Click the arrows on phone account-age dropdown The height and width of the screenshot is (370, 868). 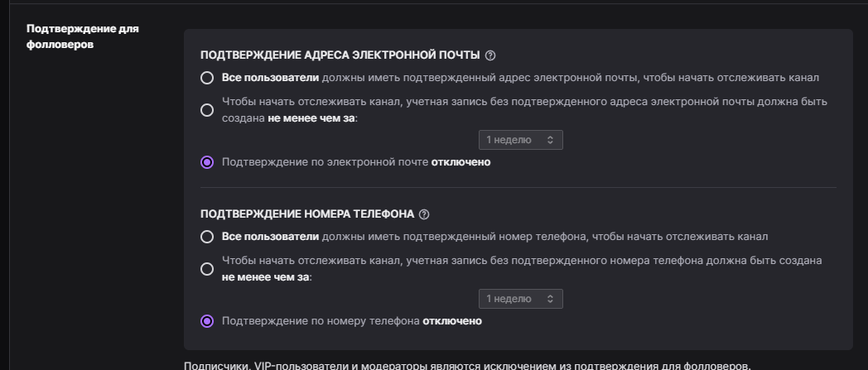click(550, 299)
